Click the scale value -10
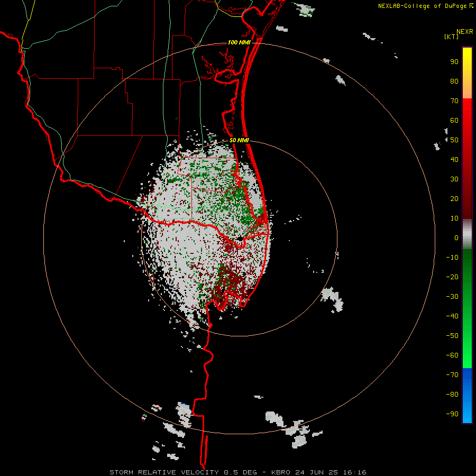Image resolution: width=476 pixels, height=476 pixels. tap(452, 258)
